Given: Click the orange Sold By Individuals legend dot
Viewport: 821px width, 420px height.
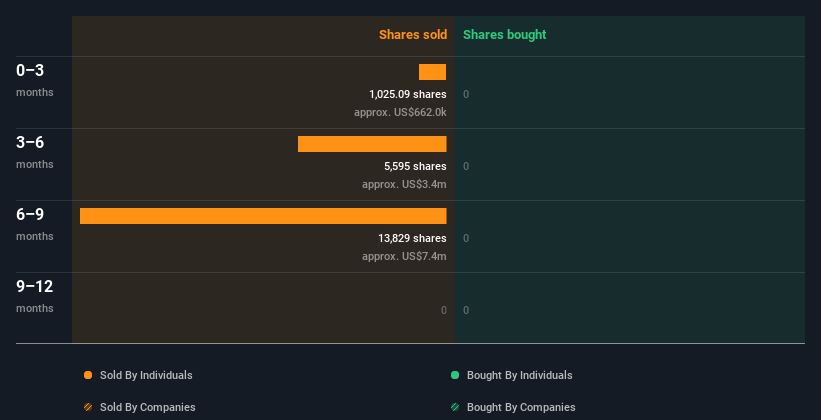Looking at the screenshot, I should click(x=88, y=375).
